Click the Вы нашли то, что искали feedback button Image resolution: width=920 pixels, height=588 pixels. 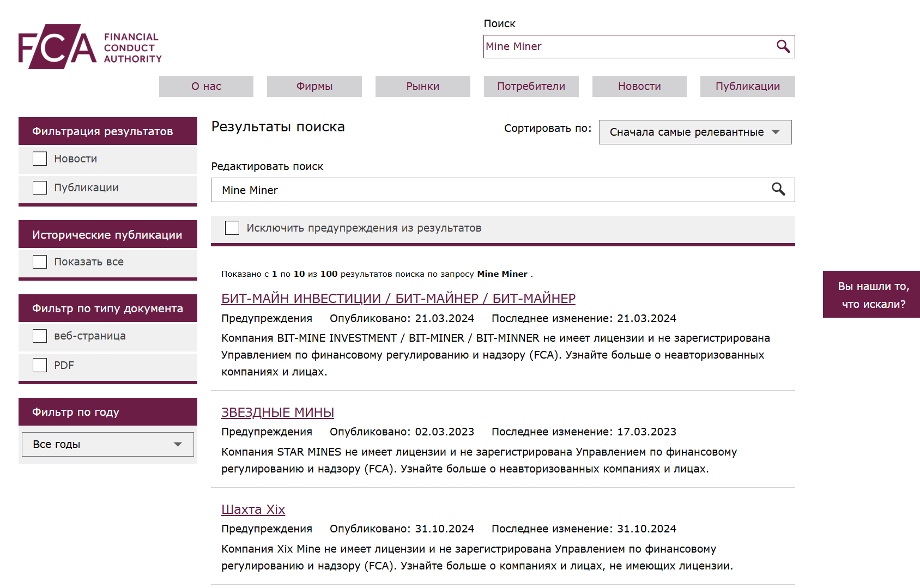click(x=873, y=294)
